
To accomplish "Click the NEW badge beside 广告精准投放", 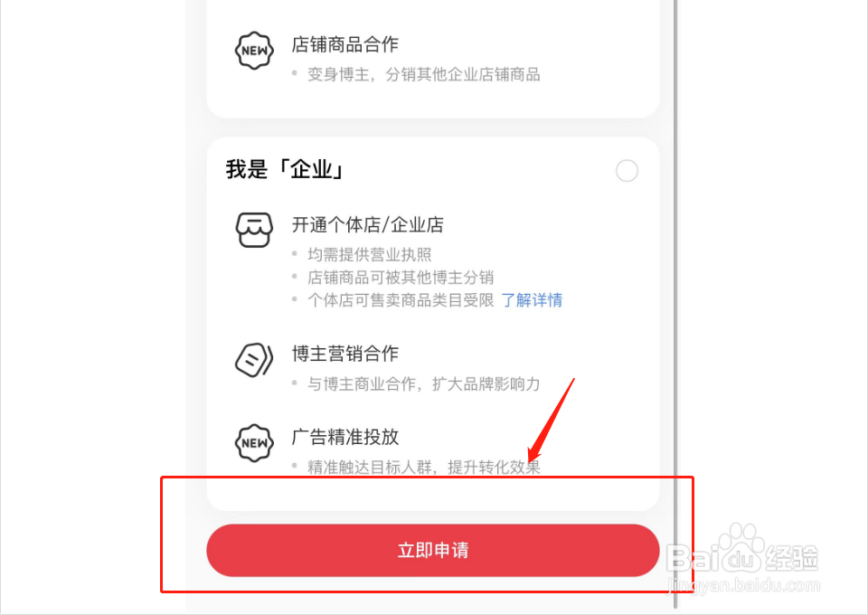I will [254, 443].
